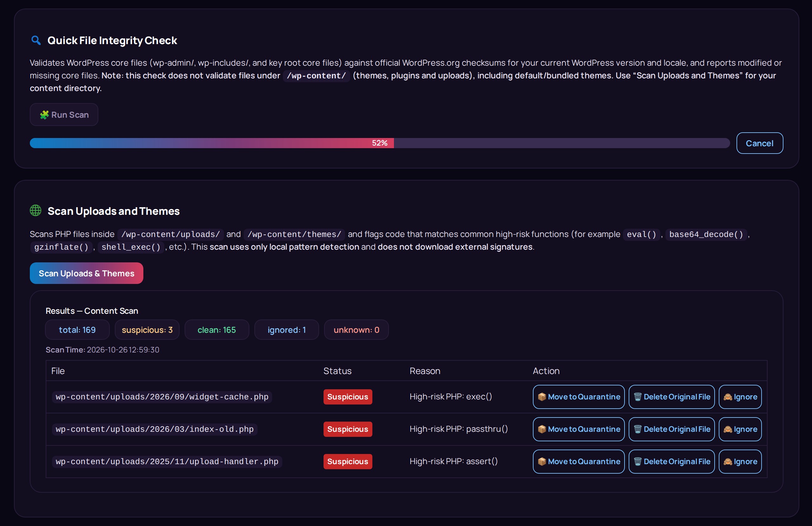812x526 pixels.
Task: Click the 'Results — Content Scan' heading
Action: [x=92, y=311]
